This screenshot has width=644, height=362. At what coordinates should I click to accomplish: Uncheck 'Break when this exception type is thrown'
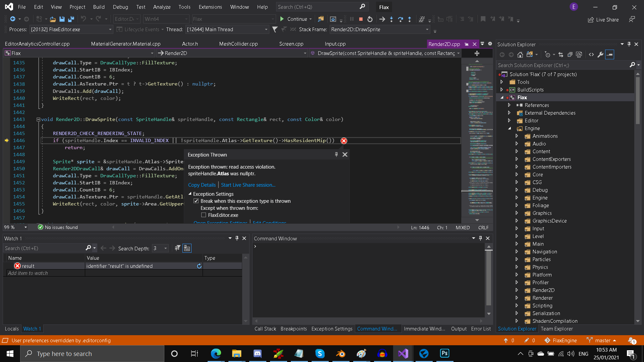click(197, 201)
